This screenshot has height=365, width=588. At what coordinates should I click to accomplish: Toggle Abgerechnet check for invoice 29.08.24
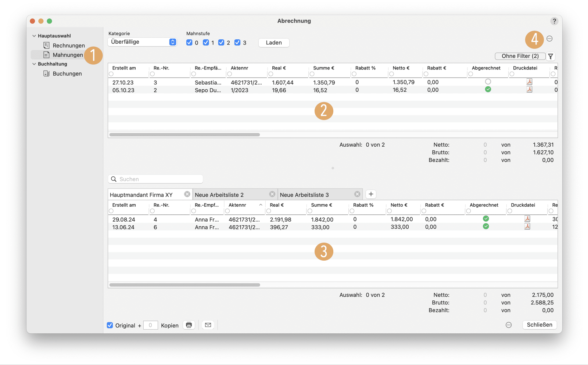click(486, 219)
